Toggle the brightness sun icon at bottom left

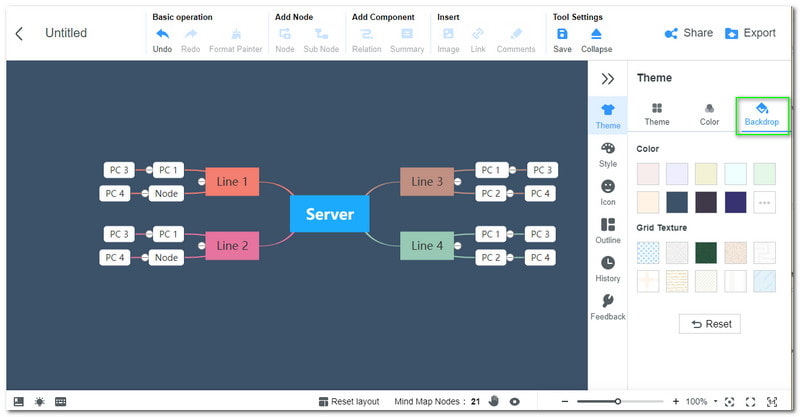point(39,401)
